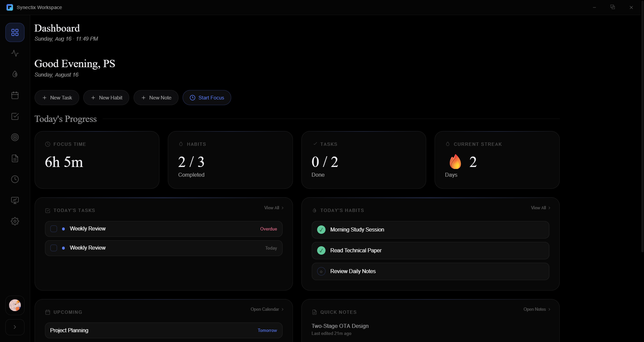Open the tasks checkbox icon in sidebar
644x342 pixels.
coord(15,116)
